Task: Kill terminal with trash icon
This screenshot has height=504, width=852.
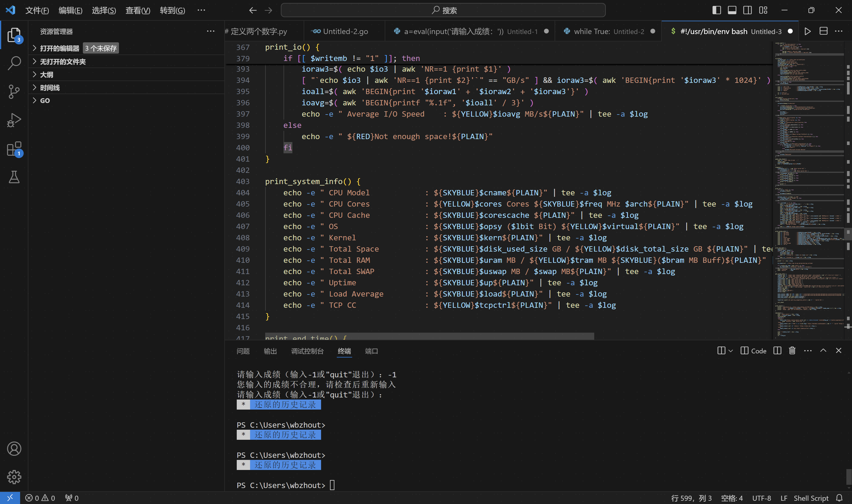Action: (792, 350)
